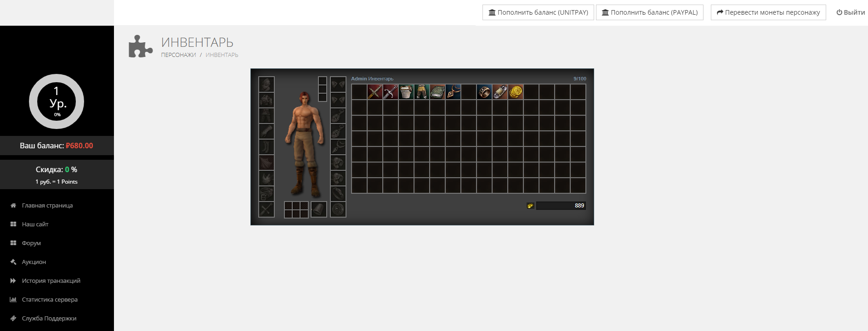This screenshot has width=868, height=331.
Task: Click the ПЕРСОНАЖИ breadcrumb link
Action: coord(178,55)
